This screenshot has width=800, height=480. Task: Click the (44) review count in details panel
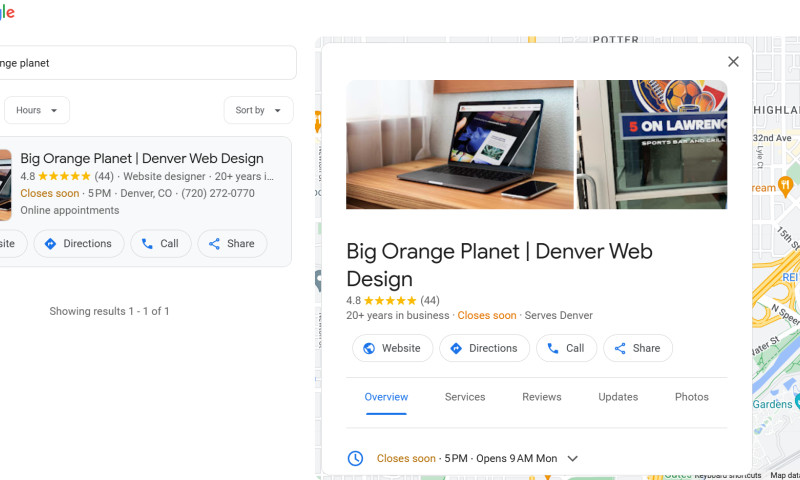coord(430,300)
